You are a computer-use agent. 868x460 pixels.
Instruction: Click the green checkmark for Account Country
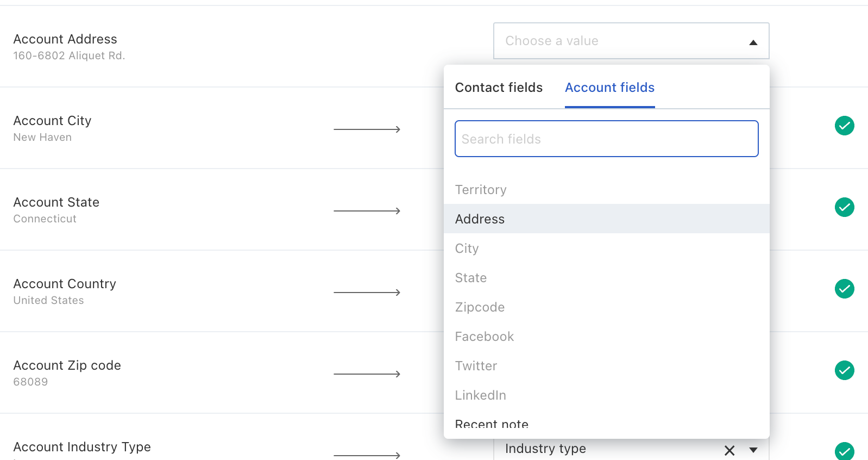coord(844,289)
